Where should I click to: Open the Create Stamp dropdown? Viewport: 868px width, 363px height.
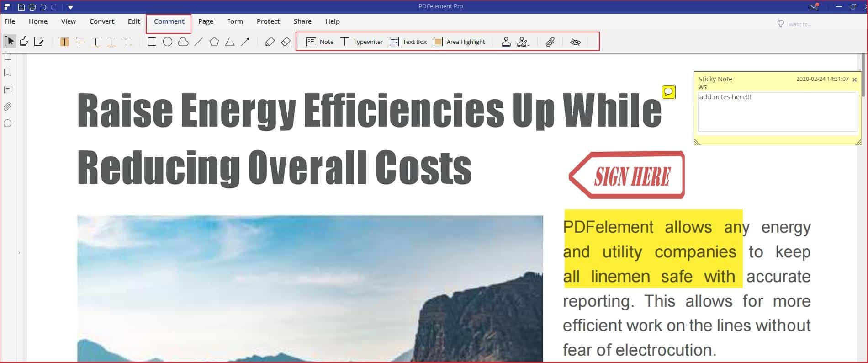[524, 42]
